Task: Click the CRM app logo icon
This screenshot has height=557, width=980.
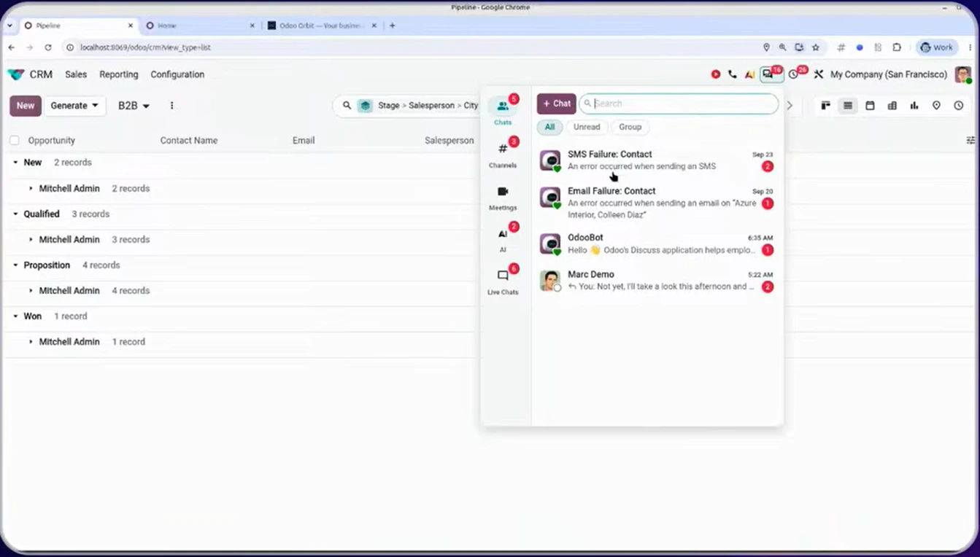Action: [16, 74]
